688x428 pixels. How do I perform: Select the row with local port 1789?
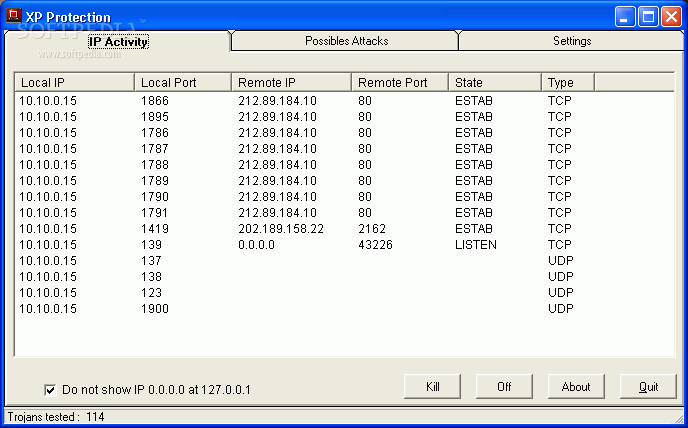coord(344,181)
